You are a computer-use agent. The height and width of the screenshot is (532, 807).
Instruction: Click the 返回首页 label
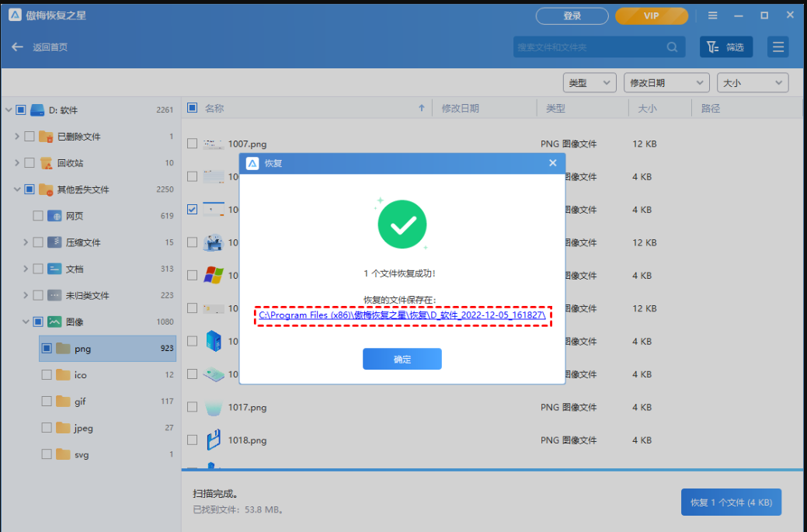(50, 47)
